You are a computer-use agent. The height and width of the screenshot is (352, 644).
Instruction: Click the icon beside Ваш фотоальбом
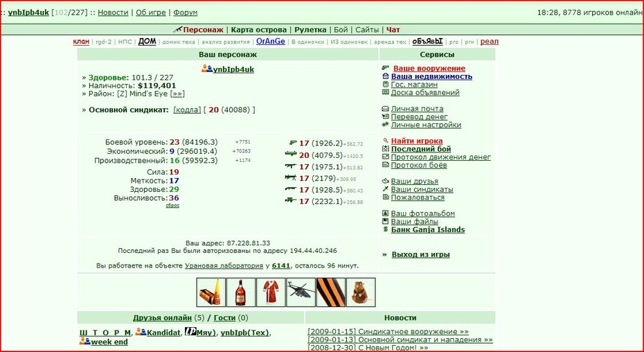[x=385, y=213]
